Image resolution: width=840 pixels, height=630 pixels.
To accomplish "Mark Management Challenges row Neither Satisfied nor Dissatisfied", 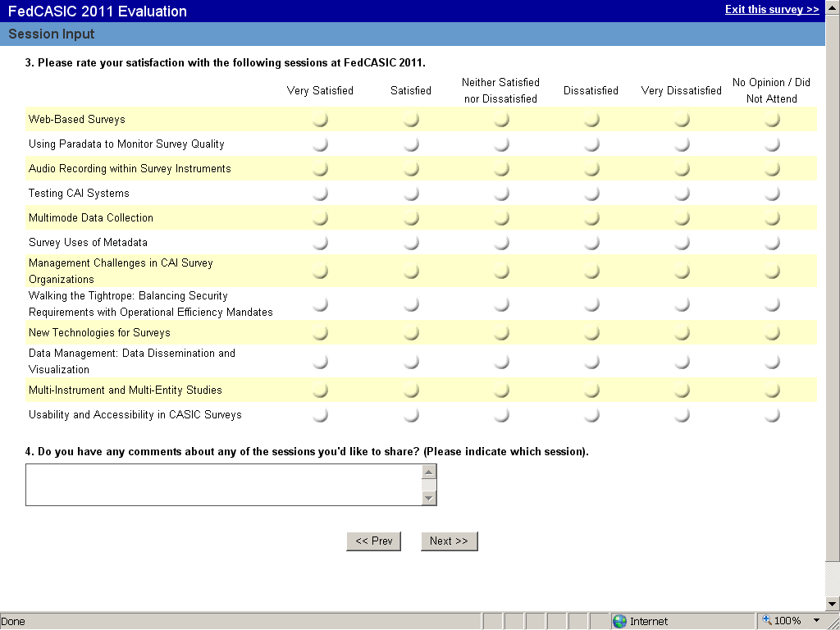I will (x=501, y=272).
